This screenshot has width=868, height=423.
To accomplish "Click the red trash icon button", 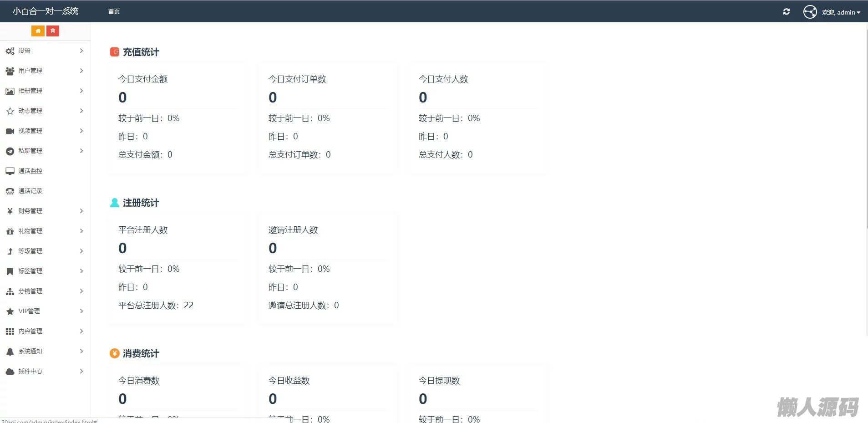I will pyautogui.click(x=53, y=31).
